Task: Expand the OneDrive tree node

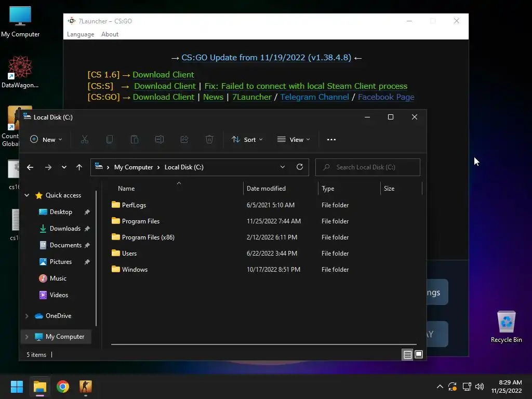Action: (27, 316)
